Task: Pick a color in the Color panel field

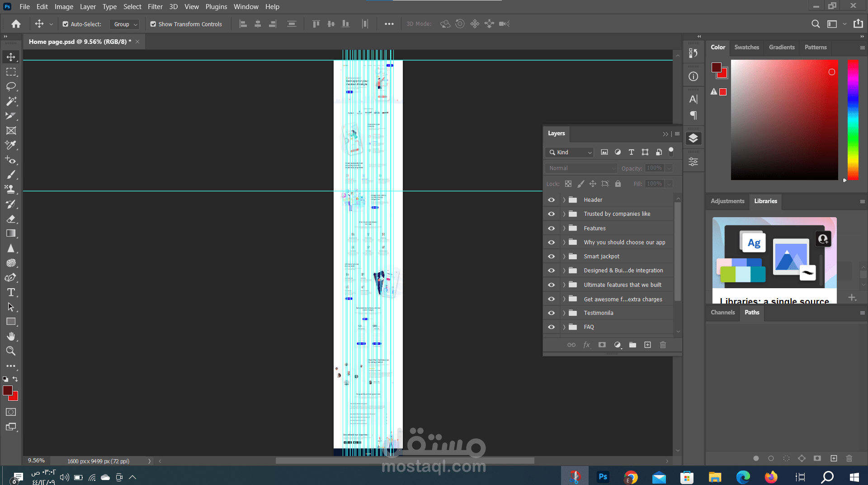Action: point(784,120)
